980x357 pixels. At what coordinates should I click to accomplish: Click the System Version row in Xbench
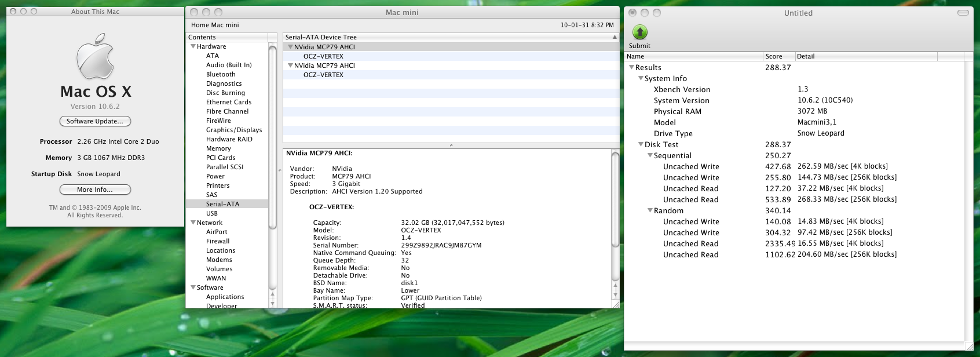(795, 101)
